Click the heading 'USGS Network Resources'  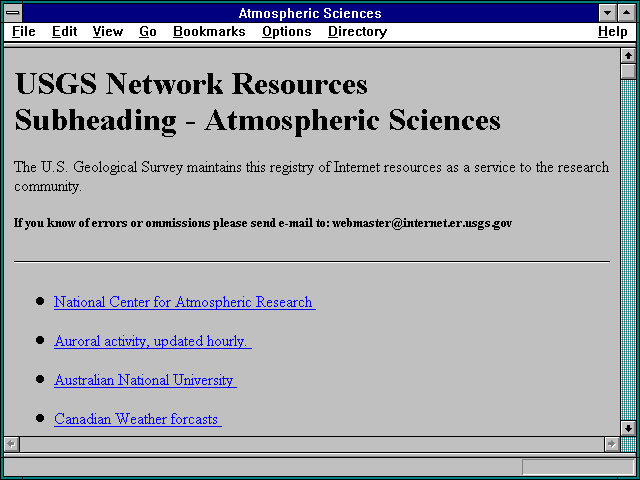(191, 84)
